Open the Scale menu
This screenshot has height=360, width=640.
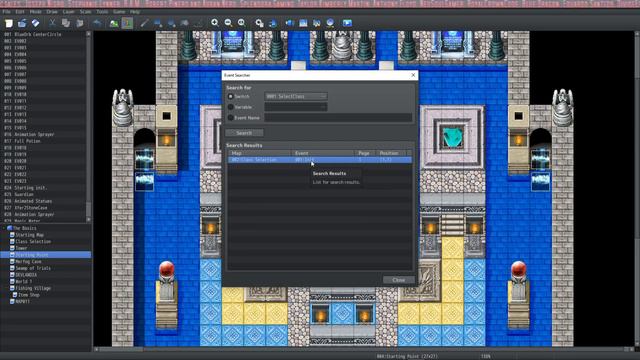coord(85,12)
